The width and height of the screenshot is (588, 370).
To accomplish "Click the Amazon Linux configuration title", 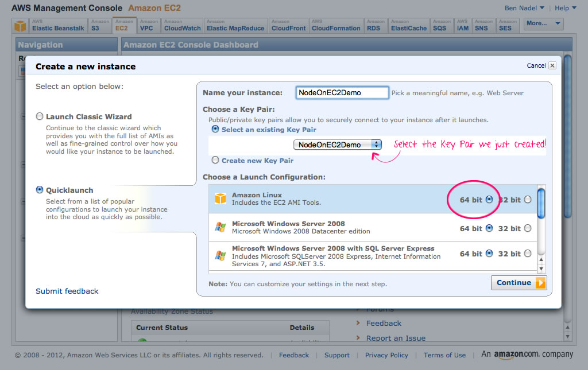I will [x=257, y=194].
